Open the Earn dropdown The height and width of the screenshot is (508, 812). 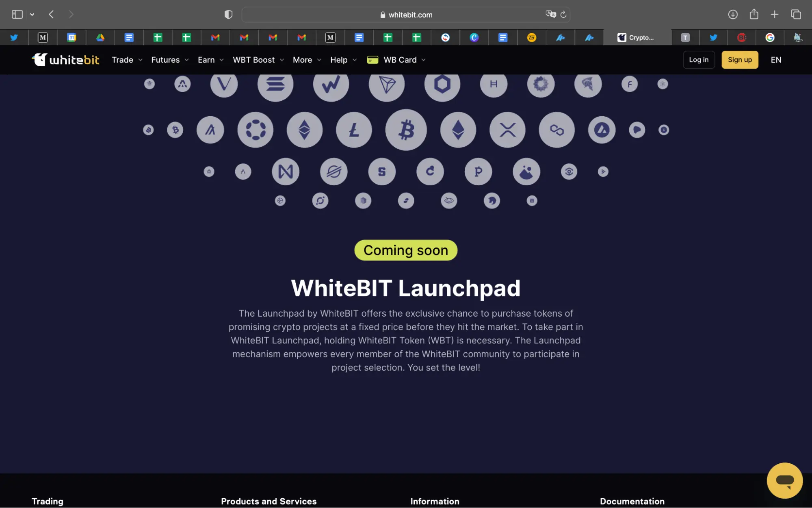(x=210, y=60)
